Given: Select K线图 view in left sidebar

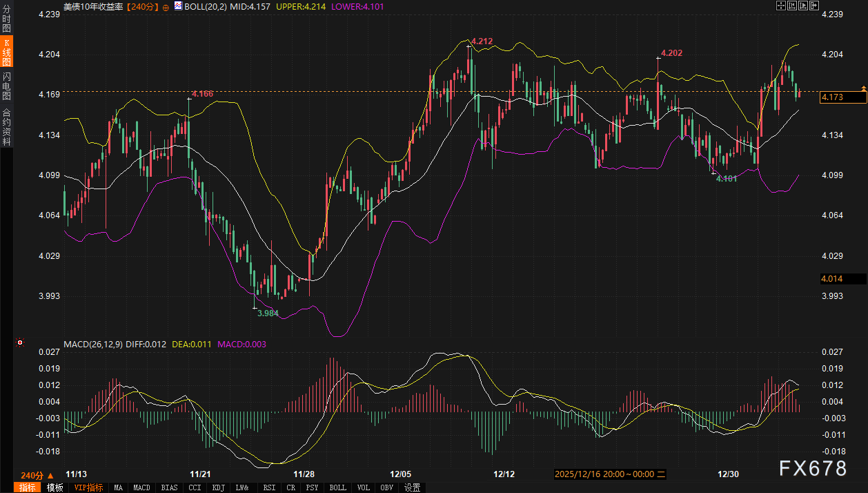Looking at the screenshot, I should [6, 52].
